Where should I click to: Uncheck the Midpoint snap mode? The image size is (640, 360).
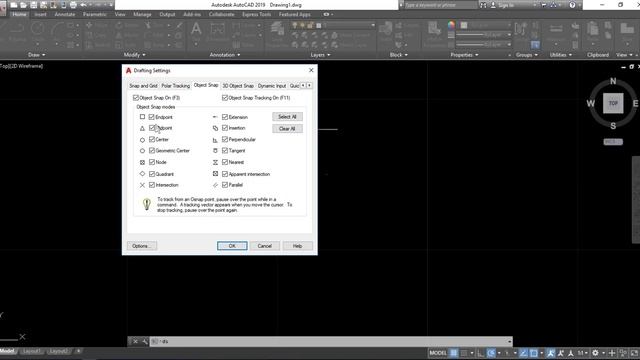click(x=152, y=128)
